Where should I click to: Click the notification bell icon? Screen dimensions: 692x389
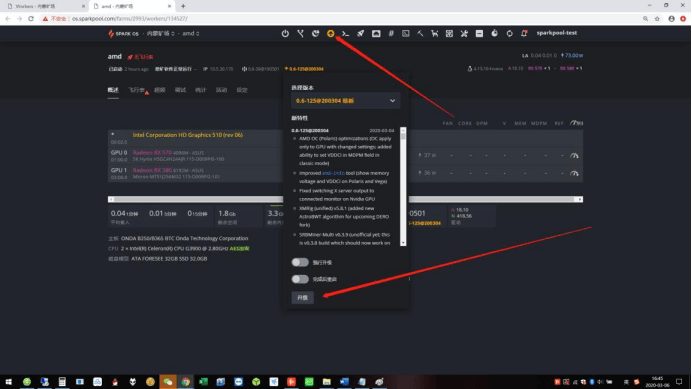(x=524, y=34)
